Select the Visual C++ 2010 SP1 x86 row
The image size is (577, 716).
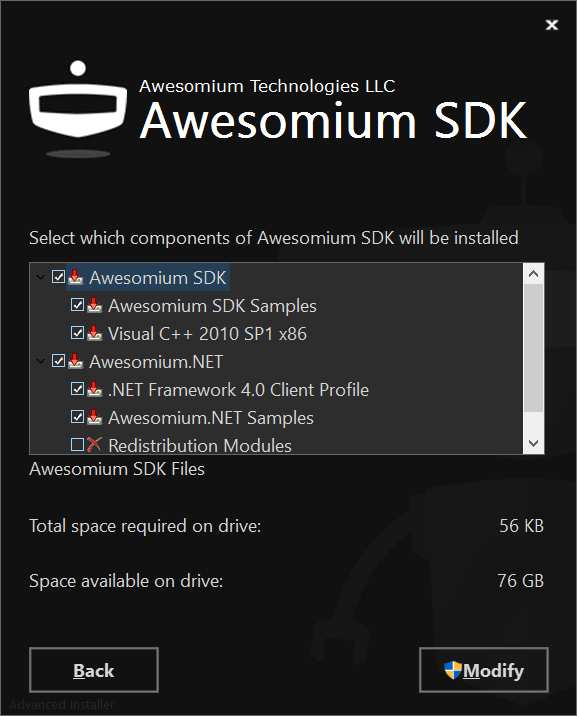point(207,334)
